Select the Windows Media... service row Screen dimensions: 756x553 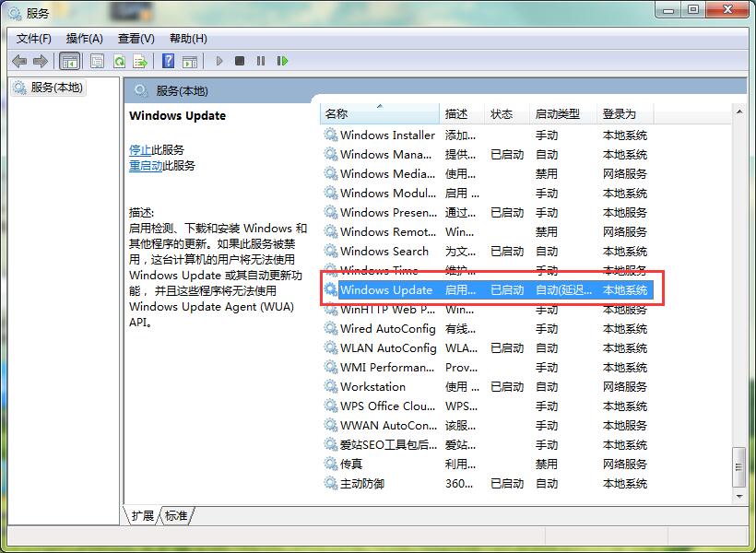[487, 173]
